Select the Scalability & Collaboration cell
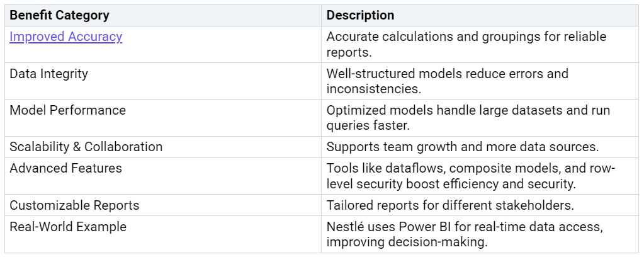This screenshot has height=257, width=644. 163,147
